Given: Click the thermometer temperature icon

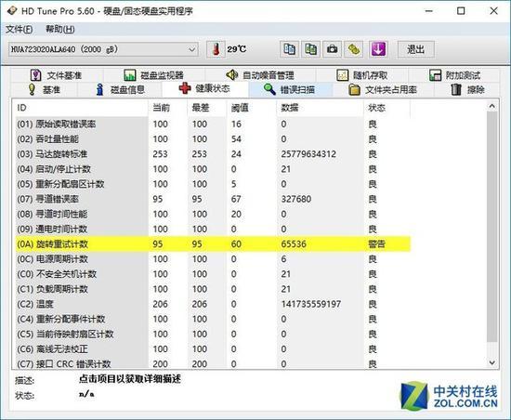Looking at the screenshot, I should pyautogui.click(x=216, y=49).
